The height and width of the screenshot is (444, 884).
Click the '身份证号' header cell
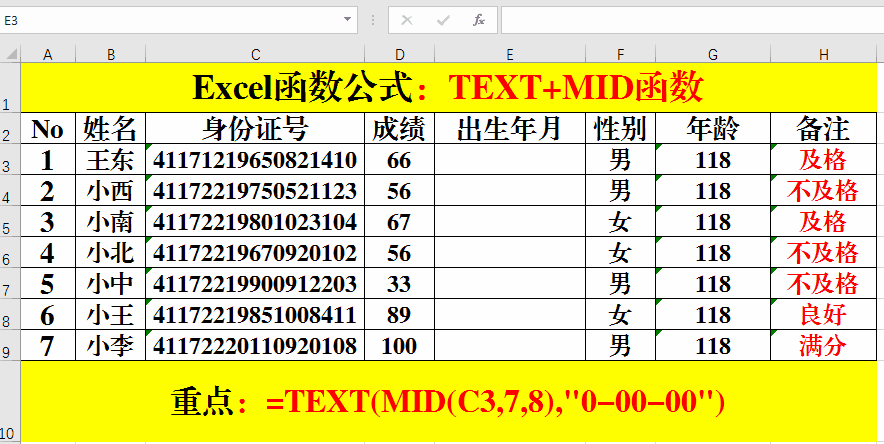click(x=255, y=128)
